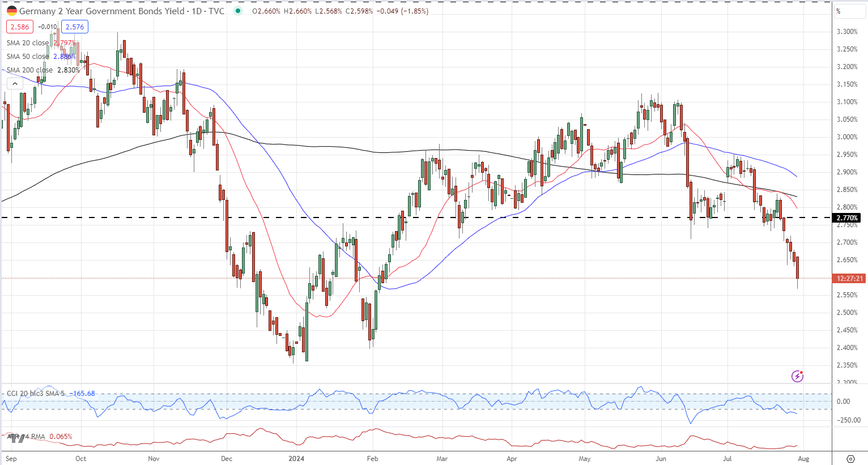The height and width of the screenshot is (465, 868).
Task: Click the spread value -0.010
Action: (x=48, y=27)
